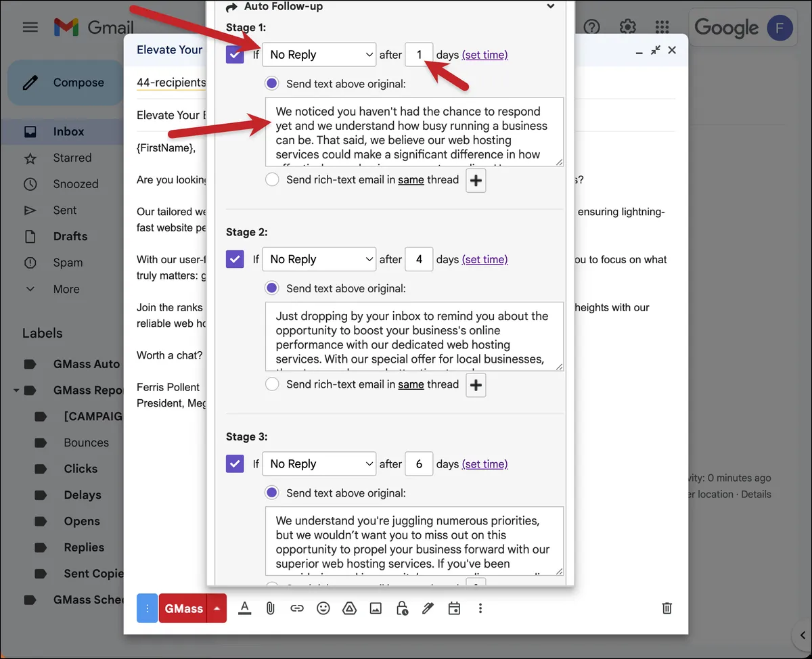Click the Stage 3 days input field
Screen dimensions: 812x659
tap(420, 464)
